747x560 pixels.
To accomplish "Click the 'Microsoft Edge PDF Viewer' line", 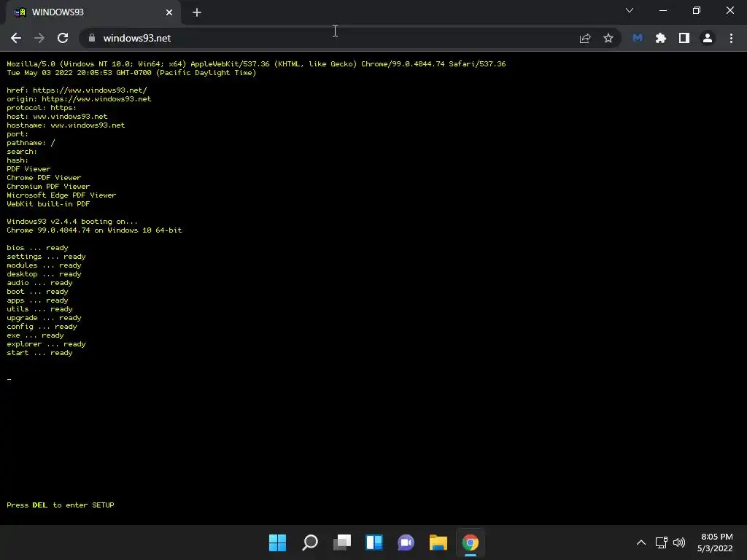I will coord(61,195).
